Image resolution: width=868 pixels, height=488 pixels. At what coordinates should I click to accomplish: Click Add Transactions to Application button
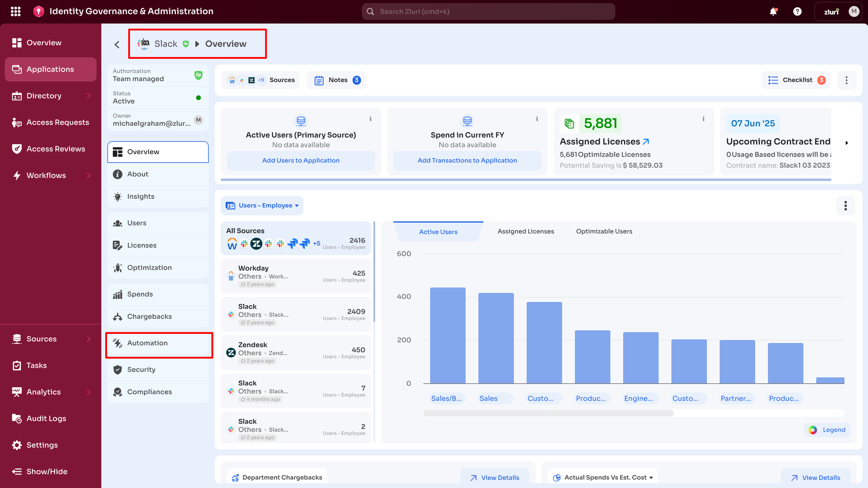click(x=467, y=160)
